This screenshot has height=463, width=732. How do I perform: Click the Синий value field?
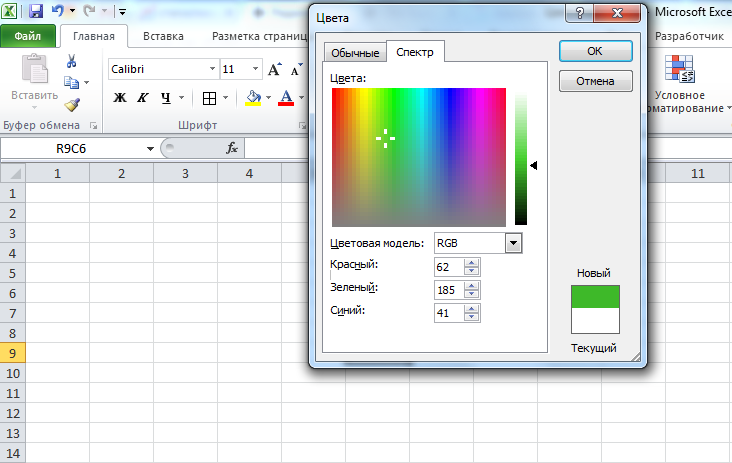point(449,313)
